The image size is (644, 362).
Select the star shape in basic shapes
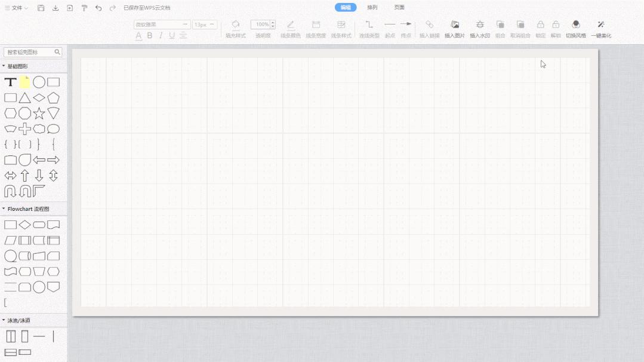tap(39, 113)
